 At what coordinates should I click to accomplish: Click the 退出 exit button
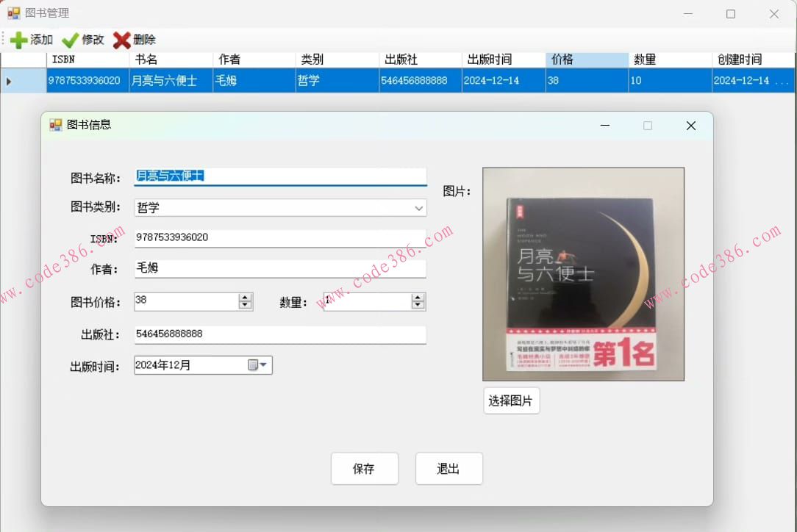pyautogui.click(x=448, y=468)
